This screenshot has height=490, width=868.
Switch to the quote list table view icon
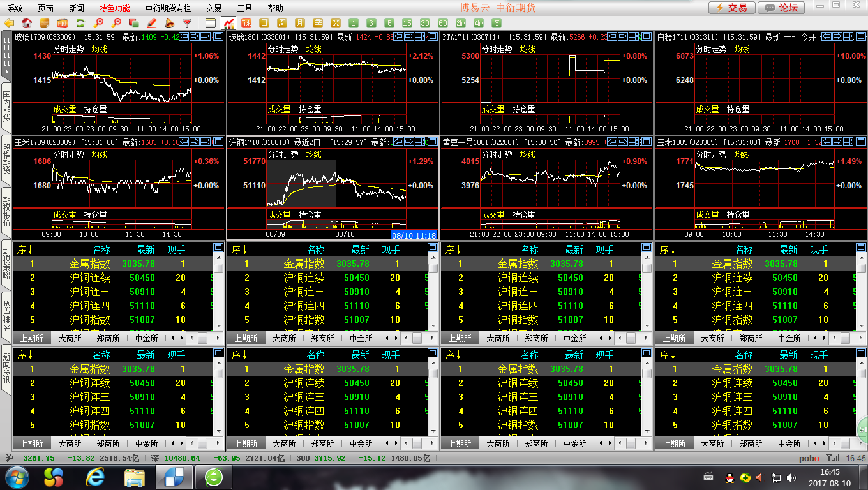coord(211,23)
